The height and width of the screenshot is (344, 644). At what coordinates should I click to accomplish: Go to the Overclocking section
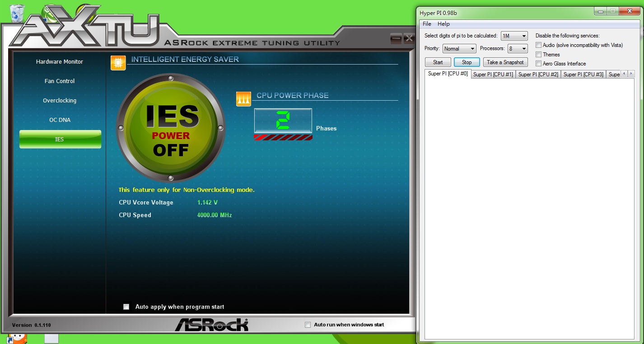tap(60, 101)
